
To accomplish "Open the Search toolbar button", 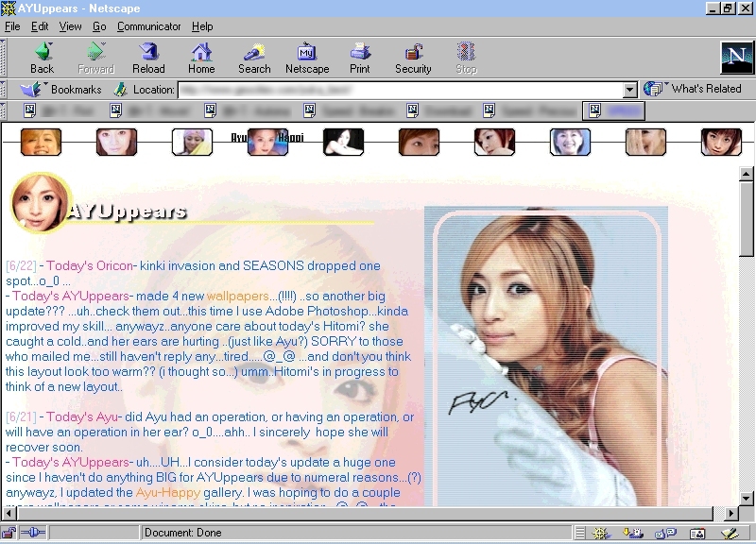I will click(254, 57).
